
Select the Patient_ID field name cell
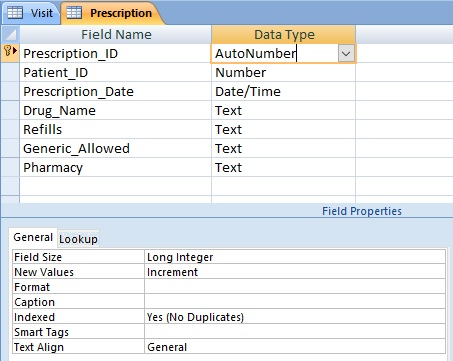[116, 72]
